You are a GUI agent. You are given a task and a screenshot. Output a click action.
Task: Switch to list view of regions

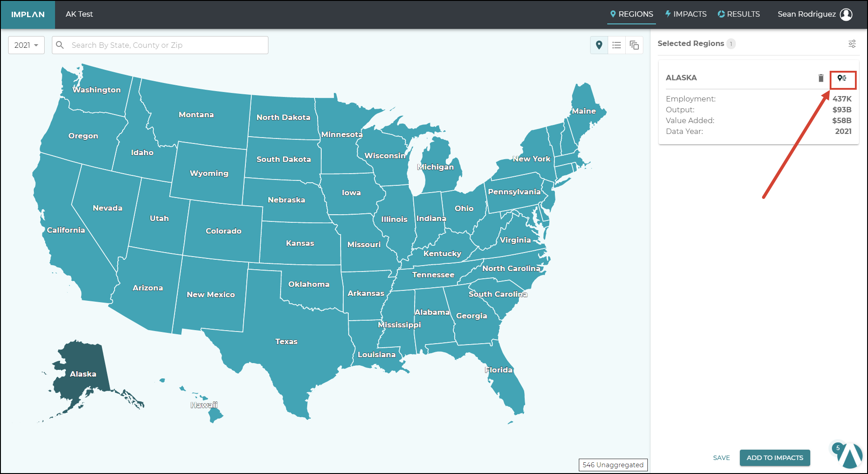pos(617,45)
